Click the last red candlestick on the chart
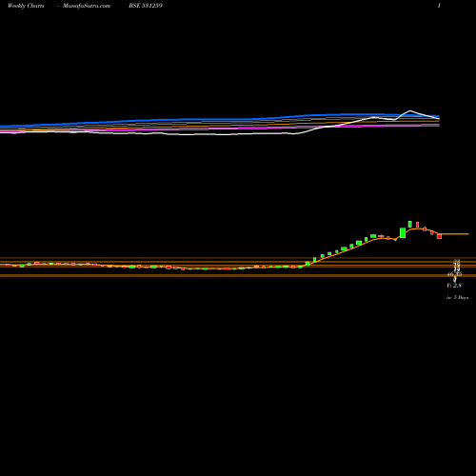The width and height of the screenshot is (476, 476). (x=439, y=236)
